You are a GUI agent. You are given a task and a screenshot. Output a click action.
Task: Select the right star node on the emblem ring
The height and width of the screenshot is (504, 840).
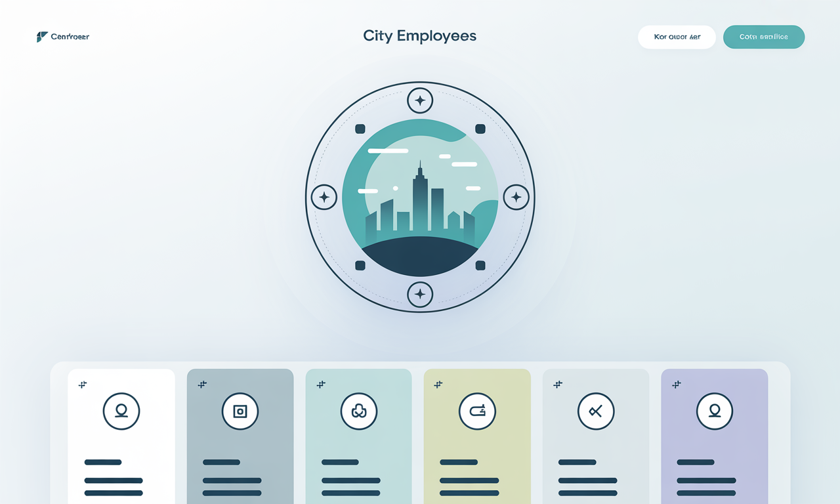(x=516, y=197)
